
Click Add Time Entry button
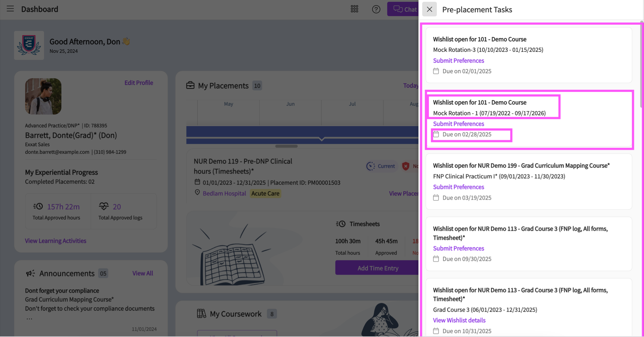pyautogui.click(x=377, y=268)
